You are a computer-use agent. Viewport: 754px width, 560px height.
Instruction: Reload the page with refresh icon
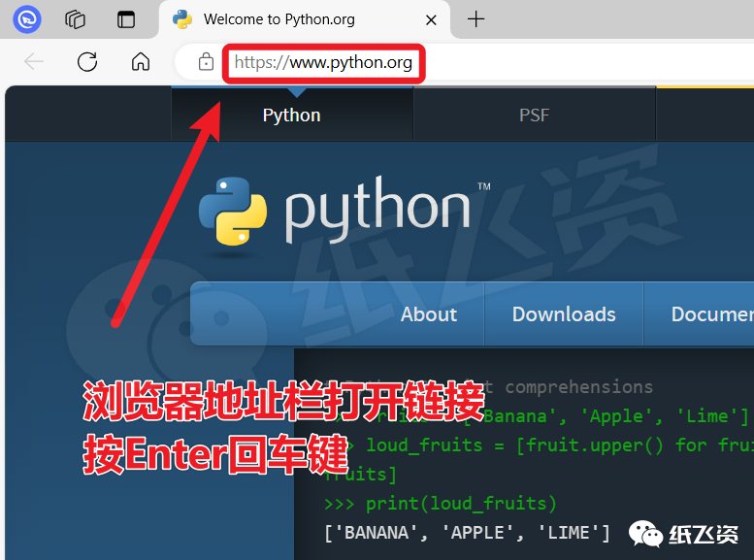pos(87,61)
